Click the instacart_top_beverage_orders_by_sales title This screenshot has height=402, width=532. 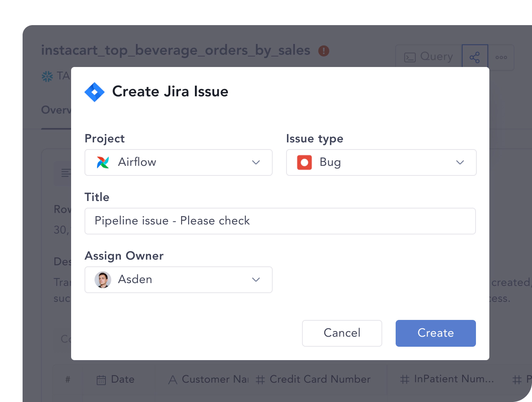pyautogui.click(x=176, y=50)
